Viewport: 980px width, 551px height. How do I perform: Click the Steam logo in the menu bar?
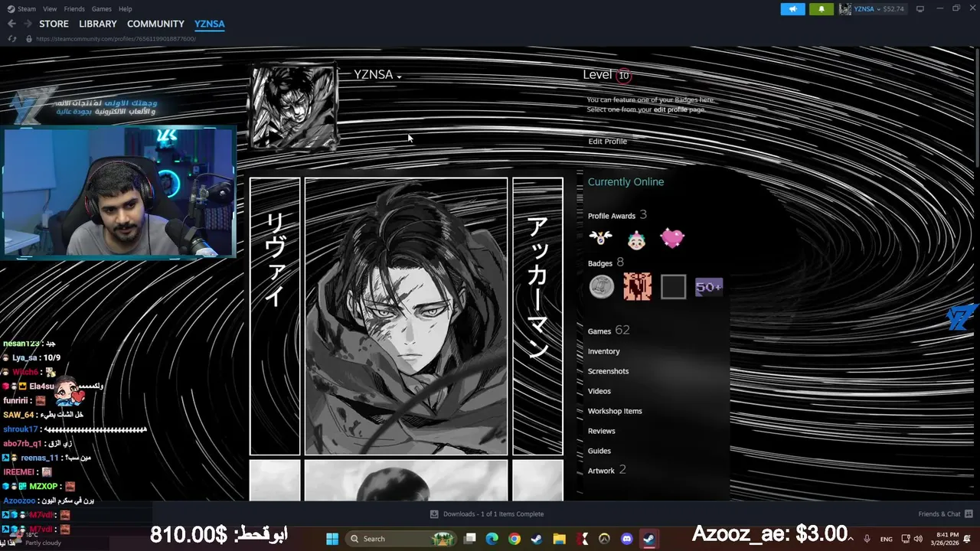[x=11, y=9]
